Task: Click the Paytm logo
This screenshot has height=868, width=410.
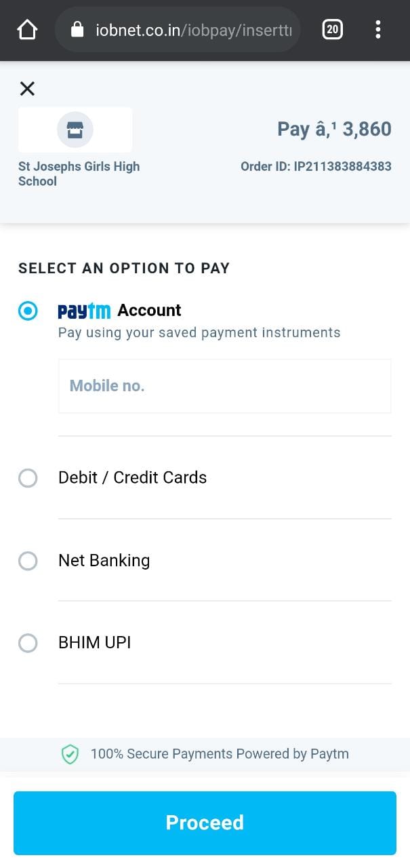Action: click(x=84, y=311)
